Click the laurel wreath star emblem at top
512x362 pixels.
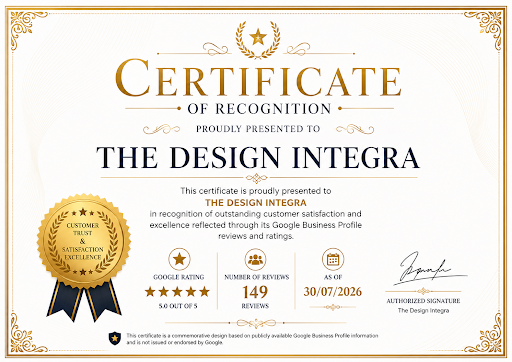[x=258, y=39]
